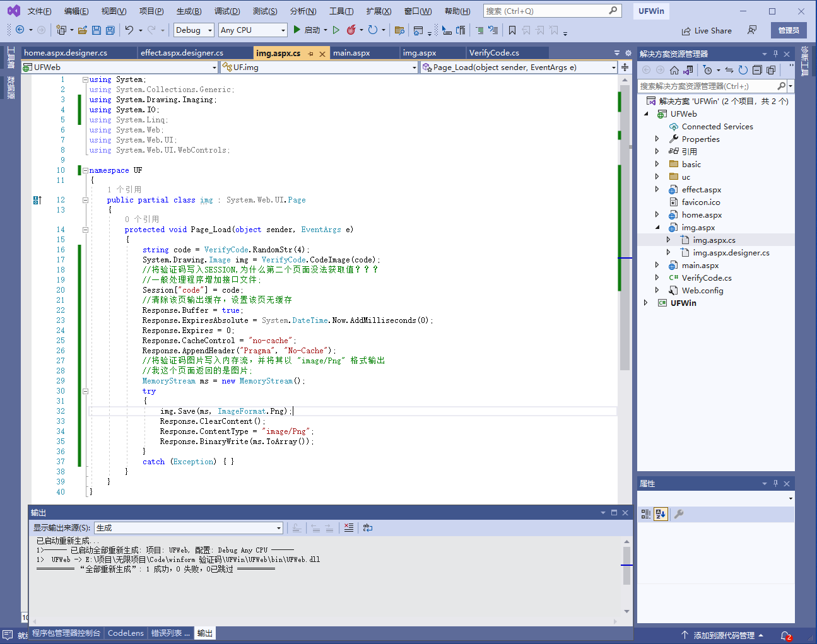This screenshot has width=817, height=644.
Task: Collapse the Page_Load method block
Action: [85, 230]
